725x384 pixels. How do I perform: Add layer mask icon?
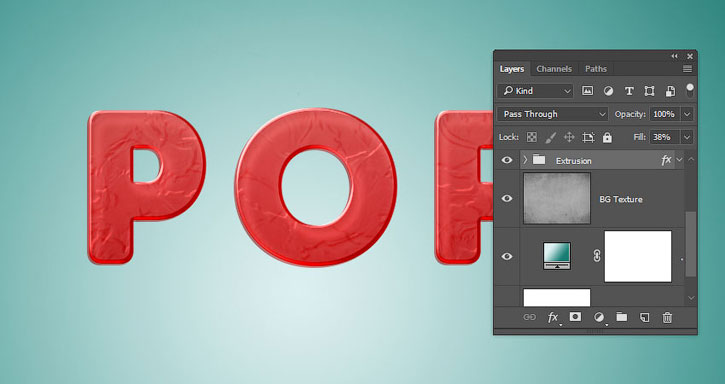[575, 317]
